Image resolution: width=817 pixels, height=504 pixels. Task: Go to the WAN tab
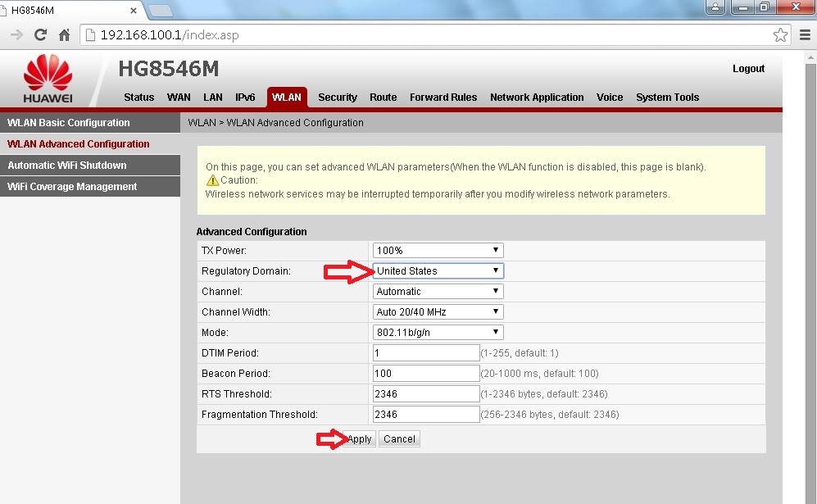[x=179, y=97]
